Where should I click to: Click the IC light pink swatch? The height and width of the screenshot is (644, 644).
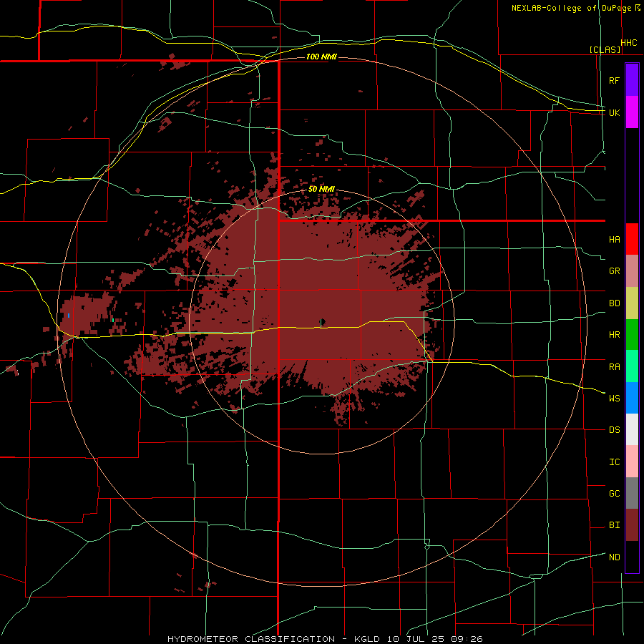632,462
